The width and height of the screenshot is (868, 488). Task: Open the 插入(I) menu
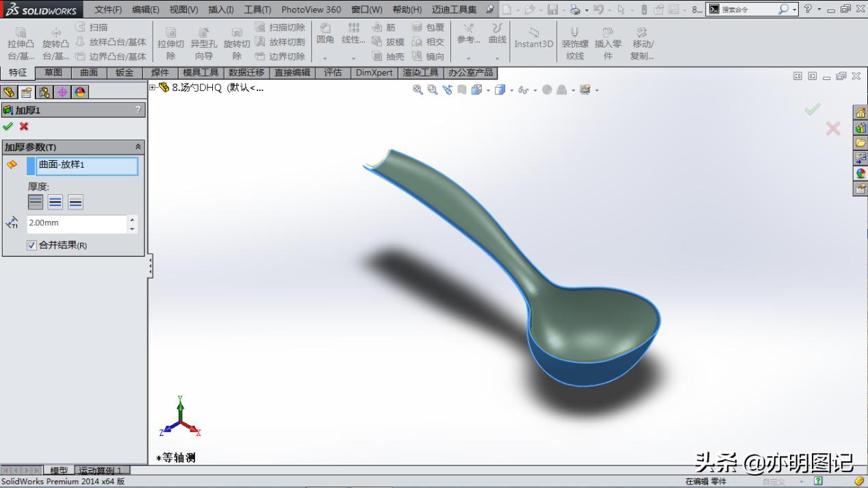pos(220,10)
